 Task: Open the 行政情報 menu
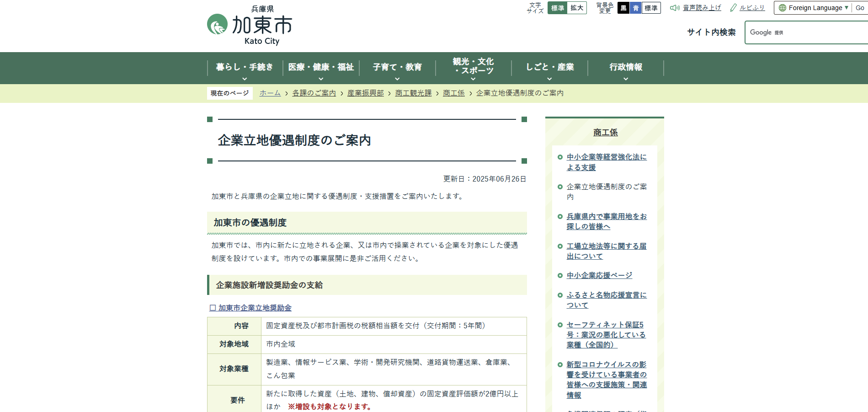tap(626, 67)
